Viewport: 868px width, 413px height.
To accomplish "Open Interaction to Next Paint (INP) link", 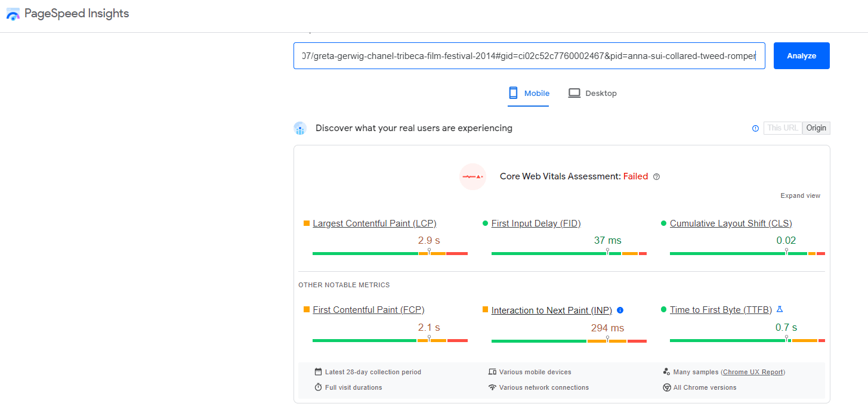I will 552,310.
